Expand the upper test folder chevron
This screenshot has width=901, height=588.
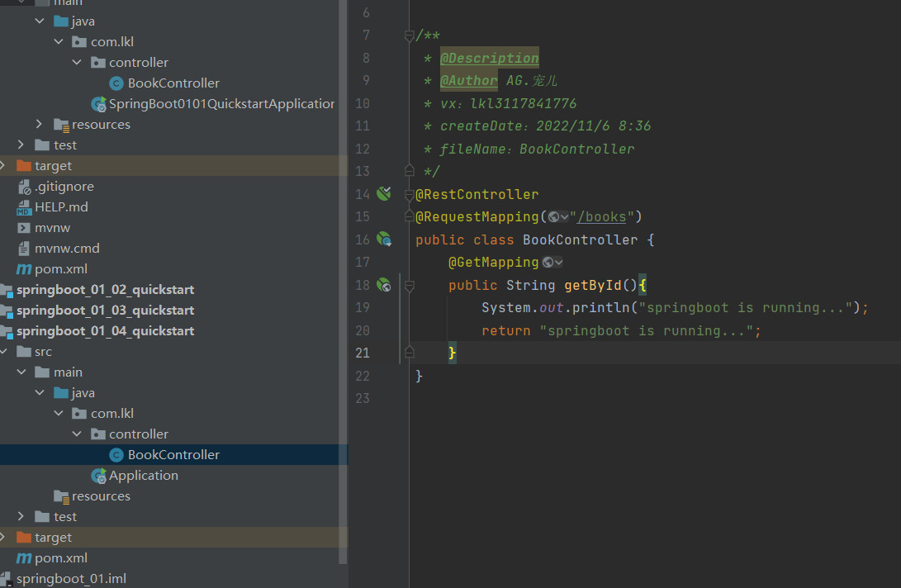(x=21, y=145)
